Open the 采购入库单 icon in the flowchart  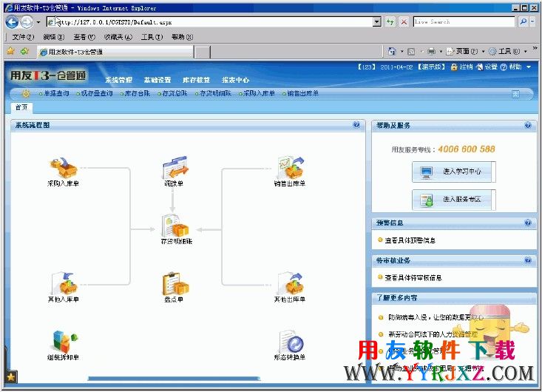[64, 167]
